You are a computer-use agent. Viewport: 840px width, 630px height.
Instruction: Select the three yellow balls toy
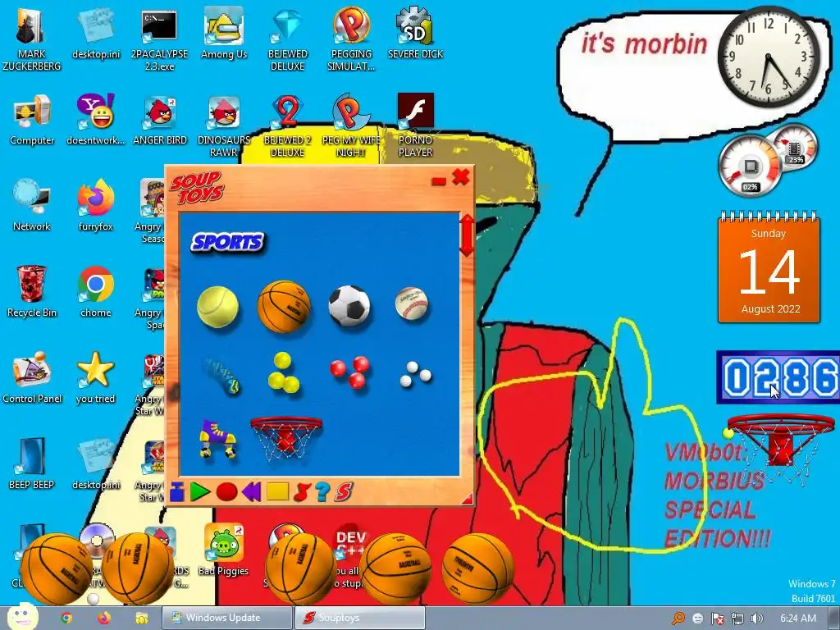coord(283,372)
